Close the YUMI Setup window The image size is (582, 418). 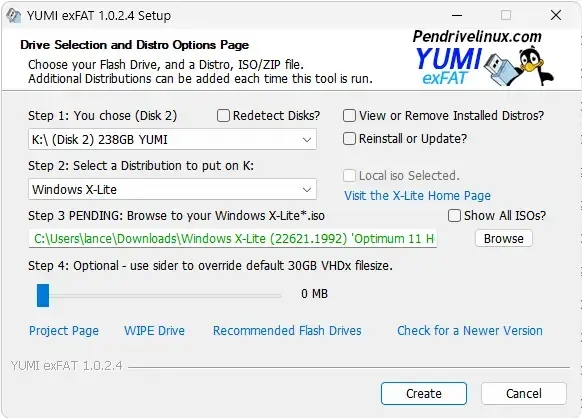click(556, 15)
